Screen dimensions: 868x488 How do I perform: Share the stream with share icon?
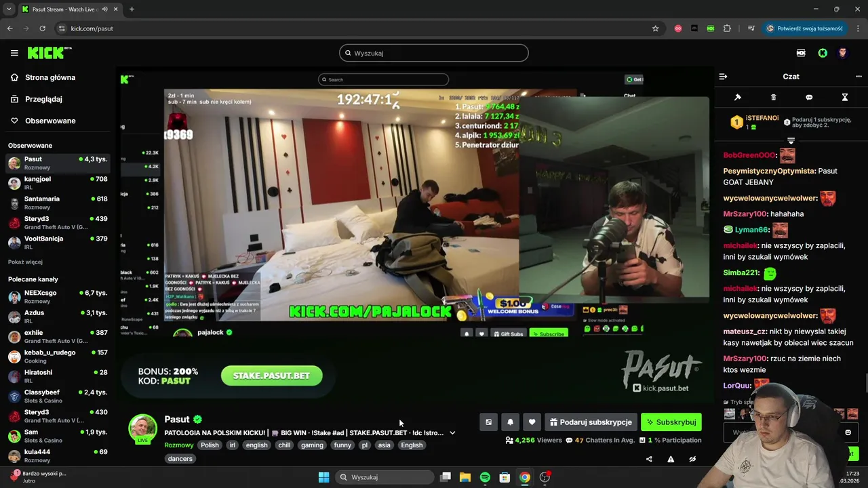(649, 459)
